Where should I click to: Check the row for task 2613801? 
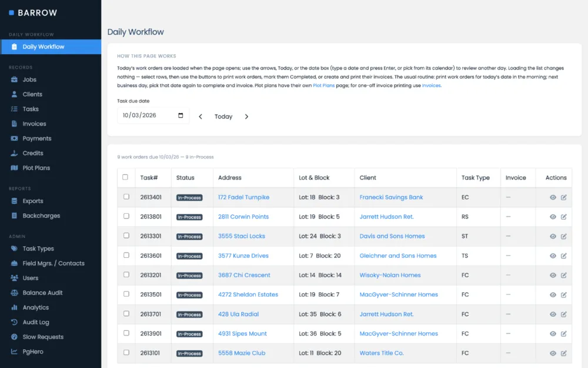click(126, 216)
